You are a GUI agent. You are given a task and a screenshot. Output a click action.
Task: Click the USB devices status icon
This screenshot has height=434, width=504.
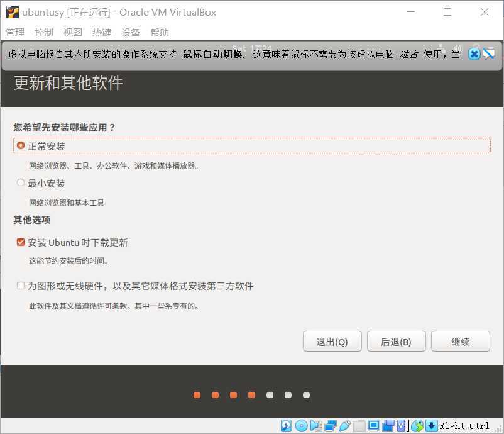pyautogui.click(x=344, y=426)
